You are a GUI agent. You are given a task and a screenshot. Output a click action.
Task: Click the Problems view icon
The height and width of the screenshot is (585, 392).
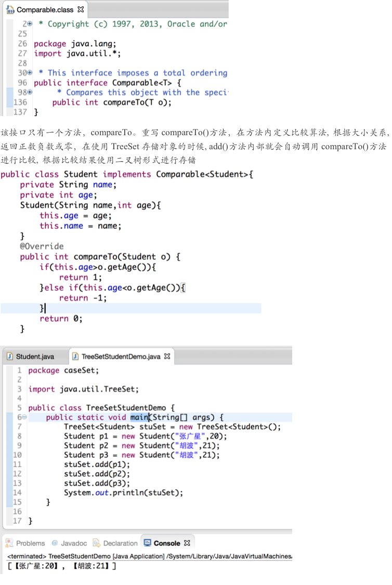(x=9, y=543)
